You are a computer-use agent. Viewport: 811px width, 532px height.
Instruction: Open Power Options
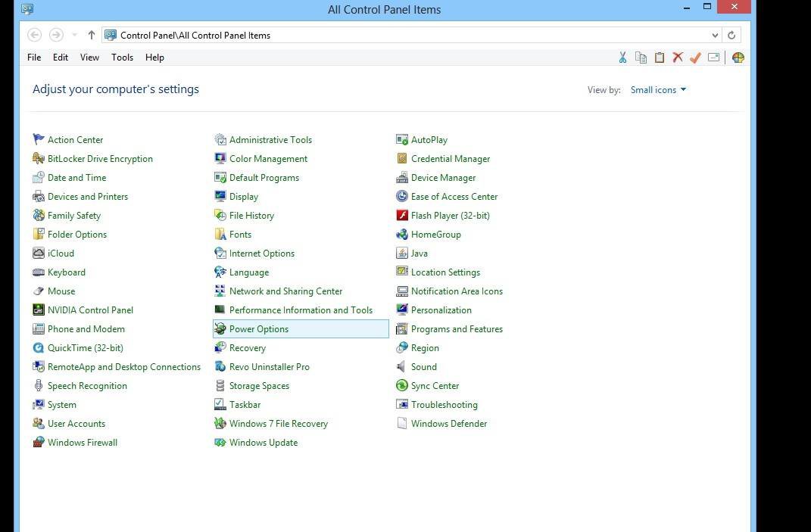(x=259, y=328)
